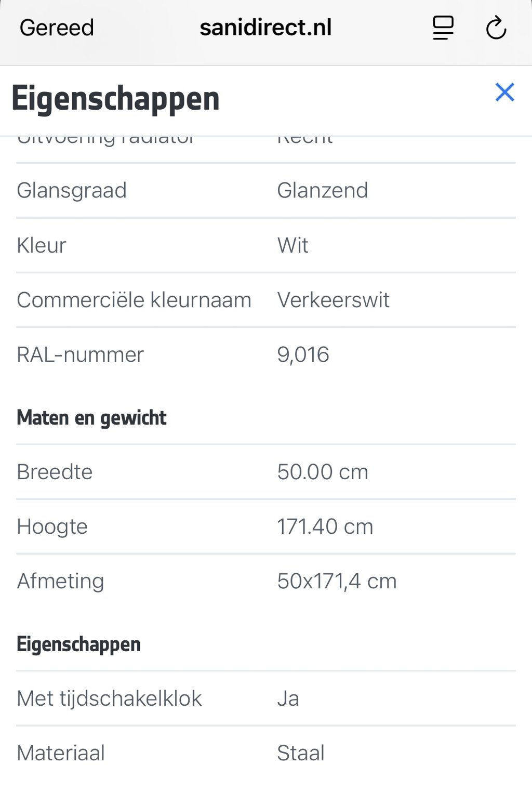Select the Met tijdschakelklok row label

[x=109, y=698]
